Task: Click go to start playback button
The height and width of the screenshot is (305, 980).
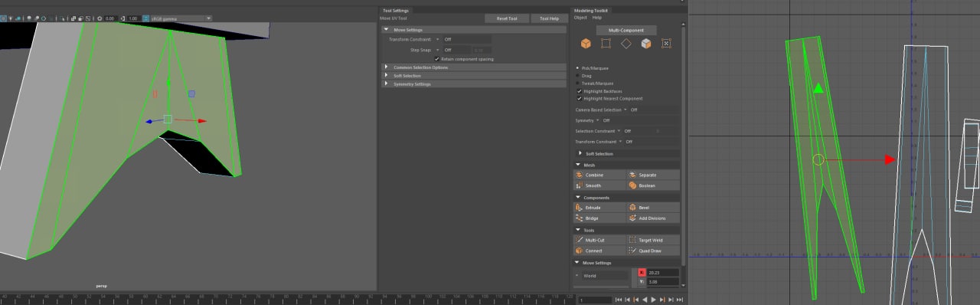Action: (618, 300)
